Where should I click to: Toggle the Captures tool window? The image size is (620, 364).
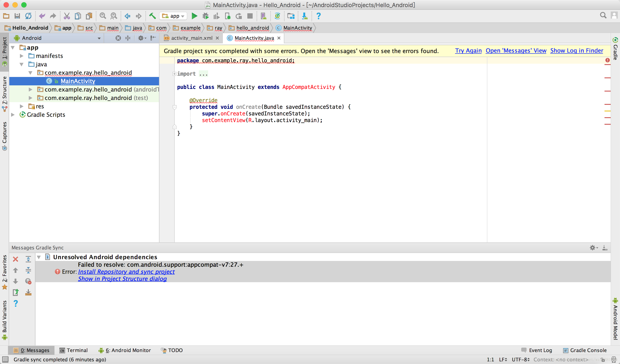click(x=4, y=136)
